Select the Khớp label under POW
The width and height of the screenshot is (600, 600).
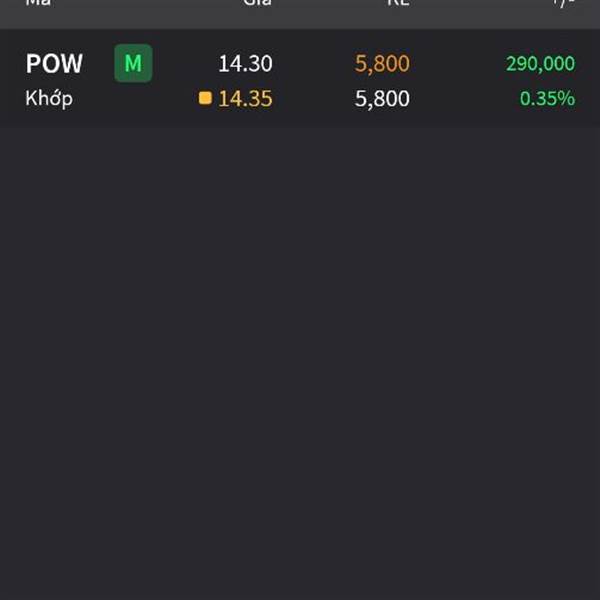coord(49,98)
